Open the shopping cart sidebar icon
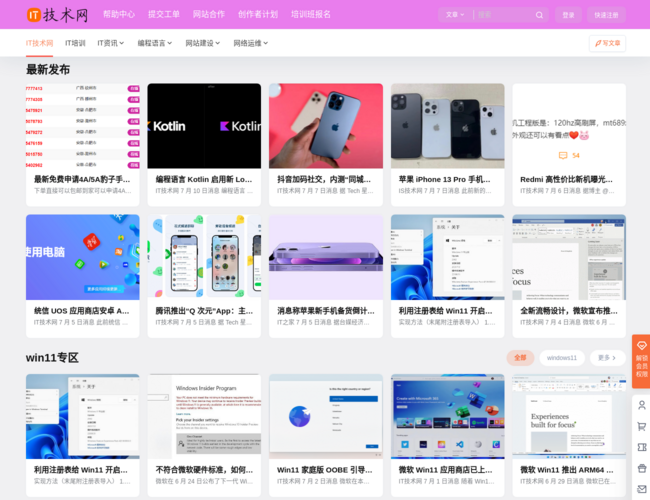Viewport: 650px width, 500px height. 641,426
